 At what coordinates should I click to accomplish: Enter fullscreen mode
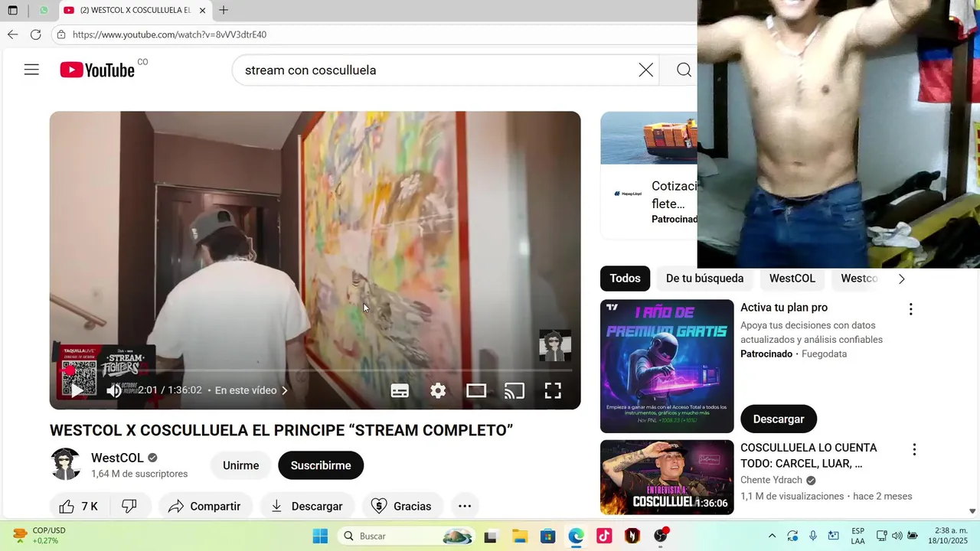pos(553,390)
